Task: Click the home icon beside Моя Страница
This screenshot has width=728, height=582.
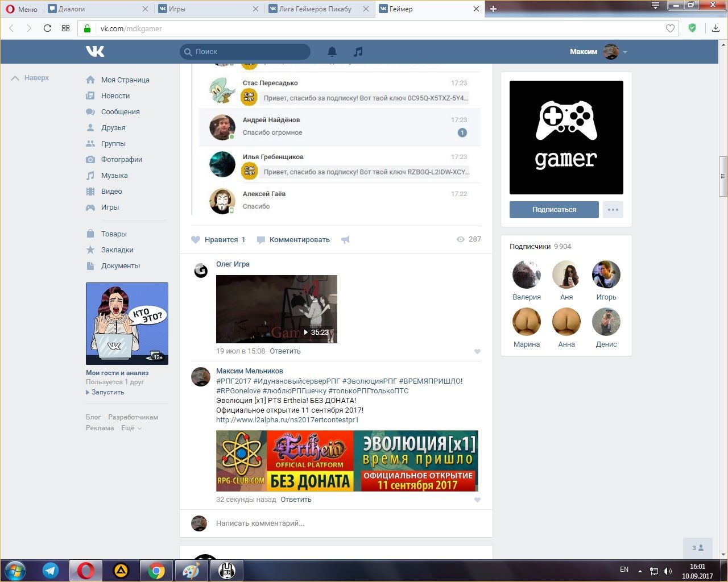Action: pyautogui.click(x=90, y=80)
